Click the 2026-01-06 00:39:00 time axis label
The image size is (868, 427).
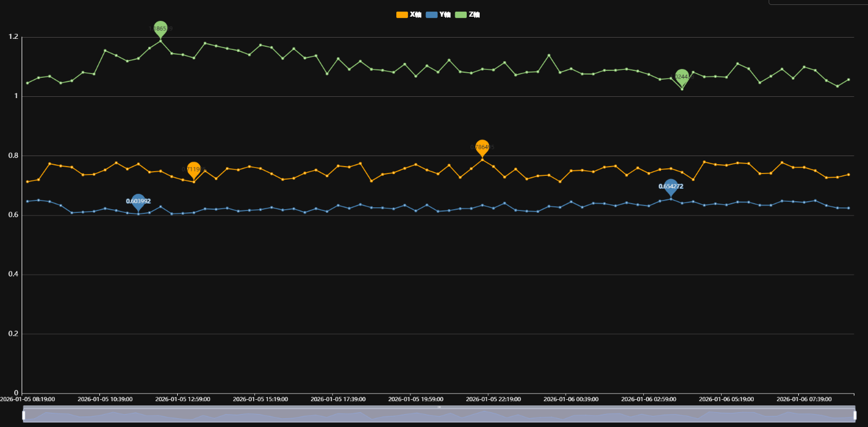(565, 399)
